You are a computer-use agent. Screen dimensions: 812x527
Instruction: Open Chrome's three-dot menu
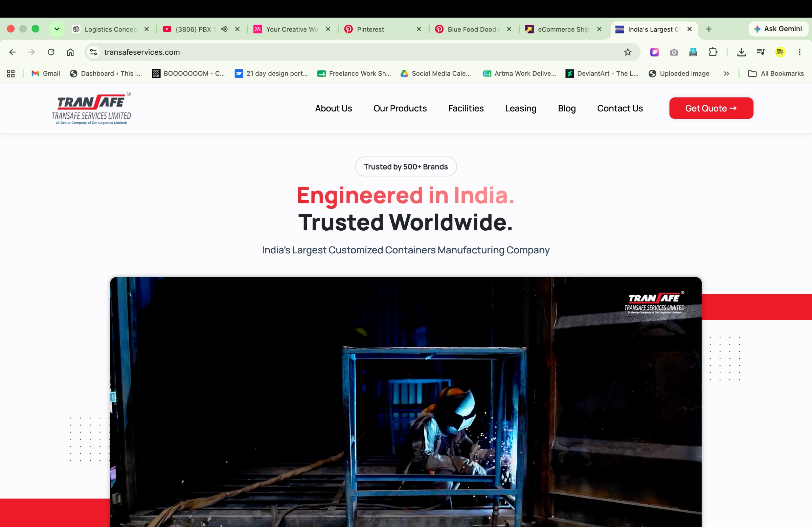799,52
